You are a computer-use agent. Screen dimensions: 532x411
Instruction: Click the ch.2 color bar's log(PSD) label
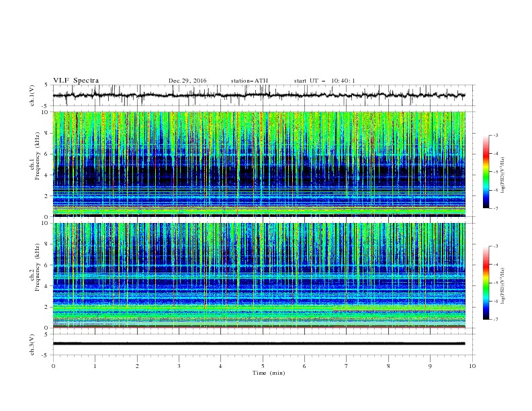click(x=502, y=286)
